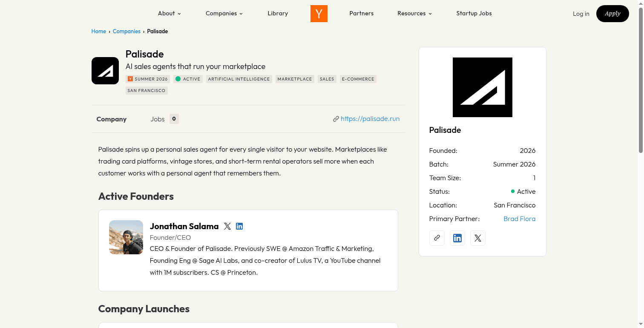Click the Summer 2026 batch tag
Screen dimensions: 644x328
point(148,79)
